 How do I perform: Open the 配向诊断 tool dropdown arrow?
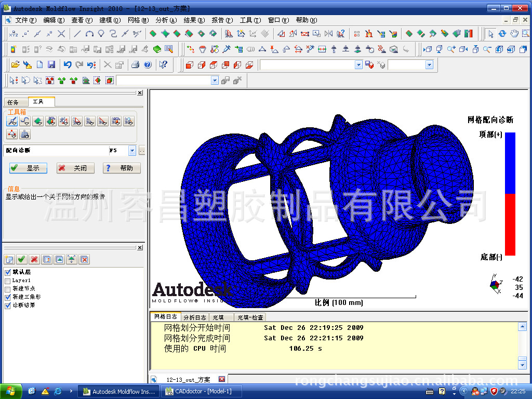tap(132, 150)
